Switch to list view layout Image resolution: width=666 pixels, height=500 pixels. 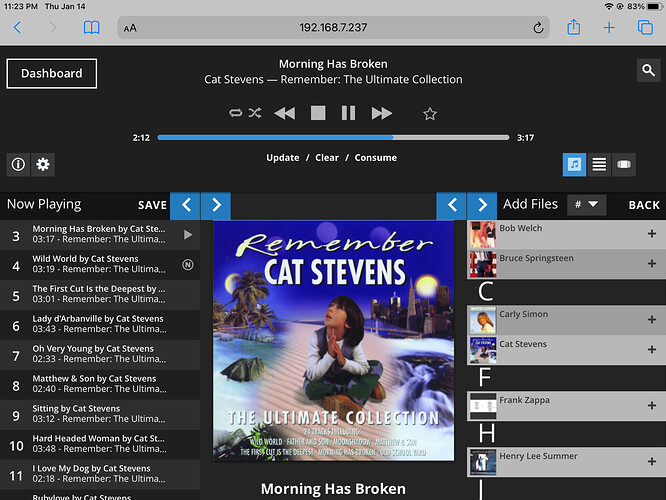click(x=599, y=164)
